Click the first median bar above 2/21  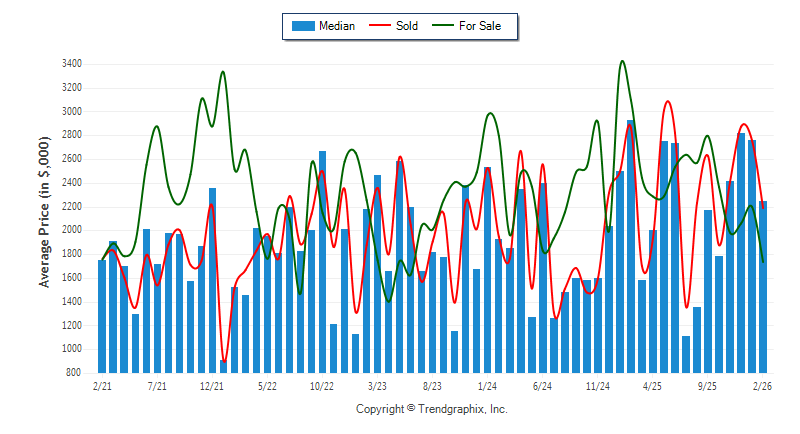[102, 315]
